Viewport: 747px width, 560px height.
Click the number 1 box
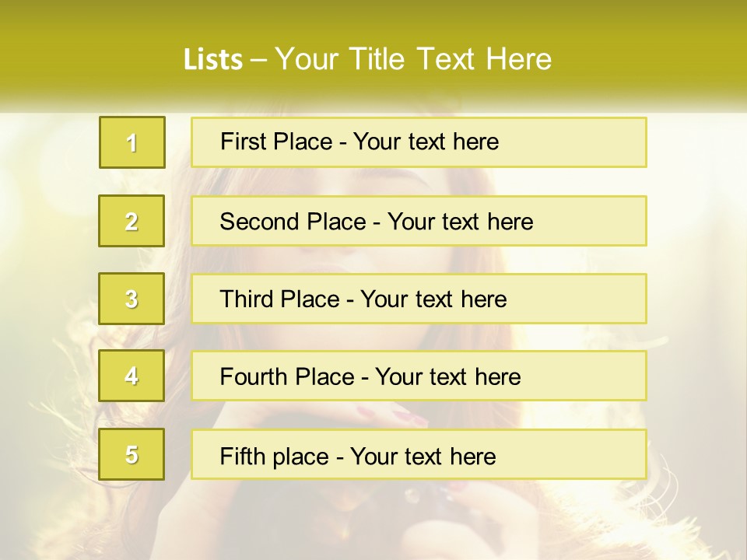pos(132,142)
